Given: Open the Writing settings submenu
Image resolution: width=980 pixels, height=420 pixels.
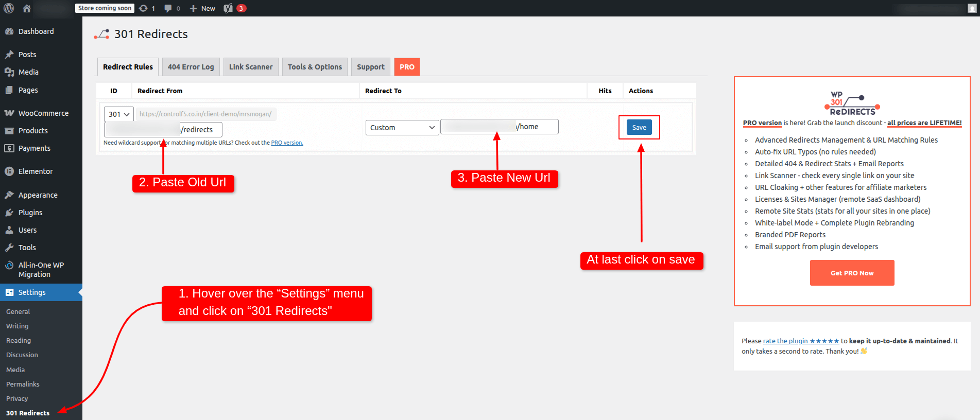Looking at the screenshot, I should pyautogui.click(x=18, y=326).
